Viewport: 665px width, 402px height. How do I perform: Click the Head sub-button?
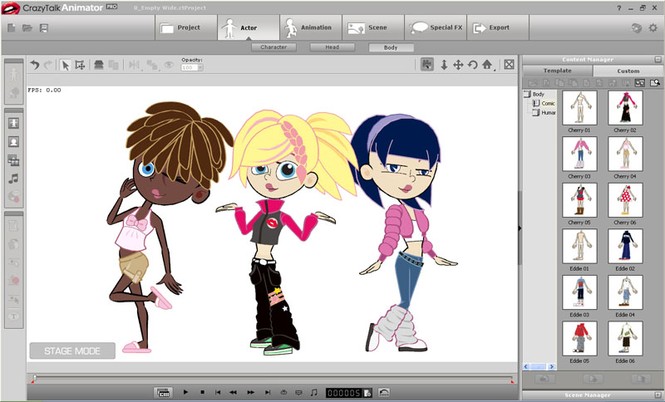point(332,47)
